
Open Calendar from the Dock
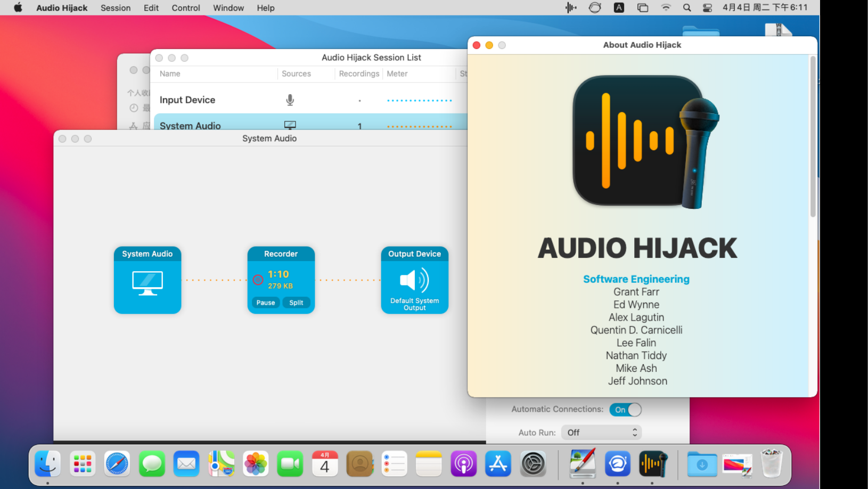pos(325,464)
